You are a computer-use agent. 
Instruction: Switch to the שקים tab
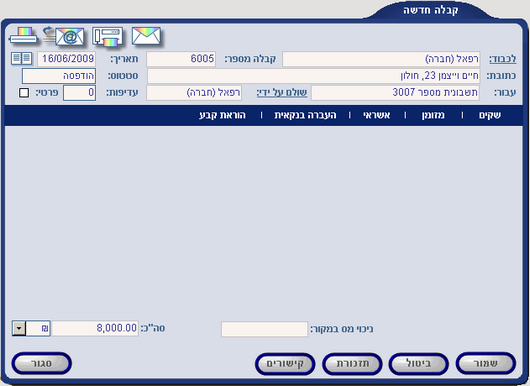click(489, 115)
